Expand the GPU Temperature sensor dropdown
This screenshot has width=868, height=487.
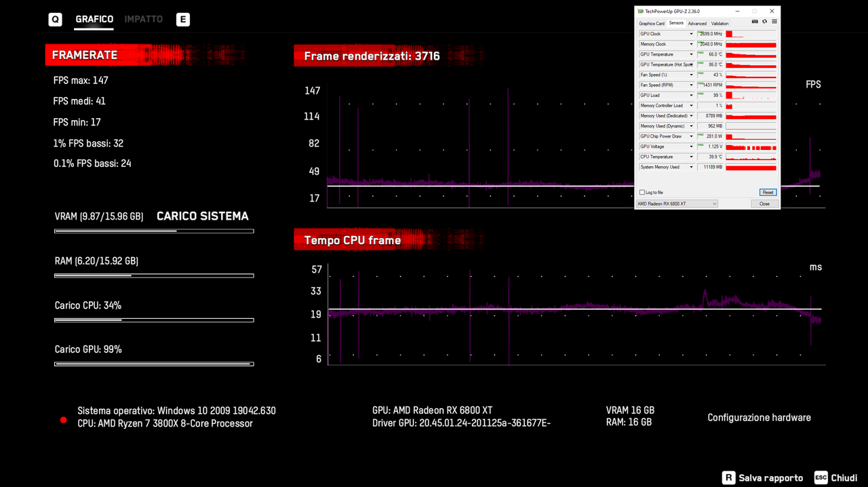pos(691,54)
